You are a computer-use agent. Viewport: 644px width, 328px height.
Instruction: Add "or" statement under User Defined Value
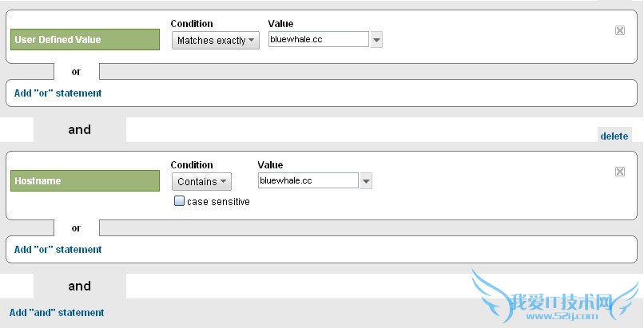point(58,93)
